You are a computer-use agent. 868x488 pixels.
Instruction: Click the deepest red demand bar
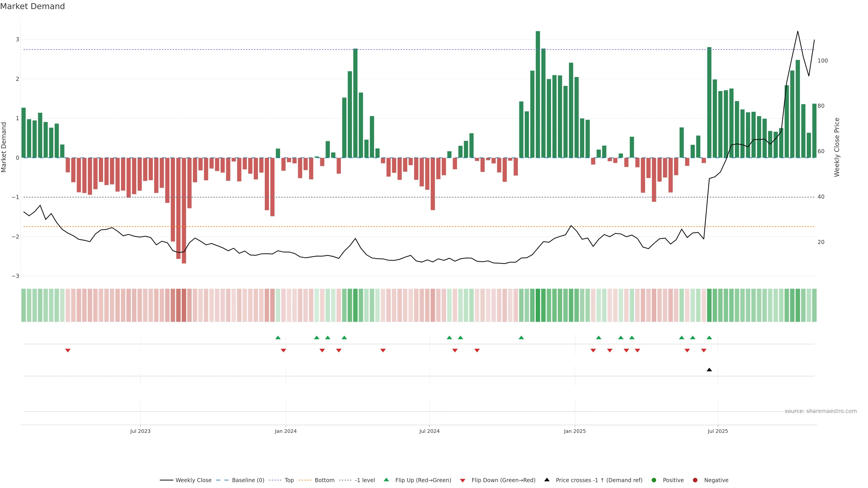click(x=184, y=211)
